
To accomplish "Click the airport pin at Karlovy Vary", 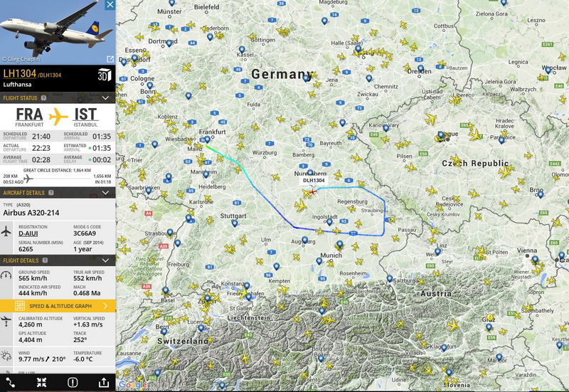I will (386, 128).
